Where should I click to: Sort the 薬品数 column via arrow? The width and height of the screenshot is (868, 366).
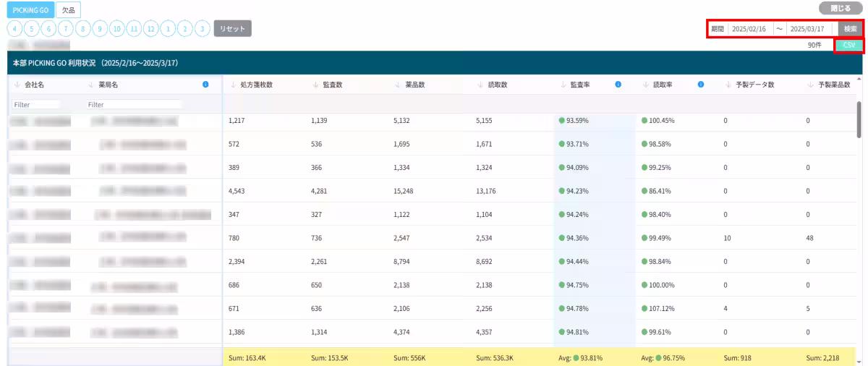[398, 85]
